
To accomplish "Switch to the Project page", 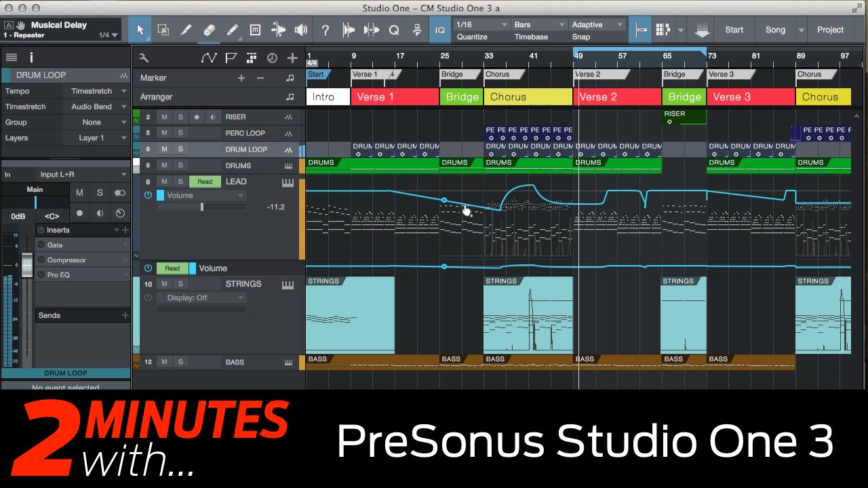I will coord(830,30).
